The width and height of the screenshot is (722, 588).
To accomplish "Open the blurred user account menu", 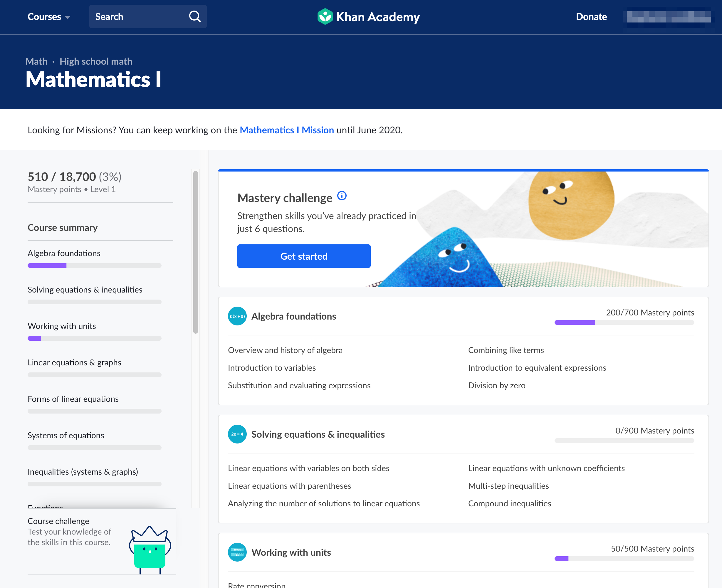I will [x=668, y=17].
